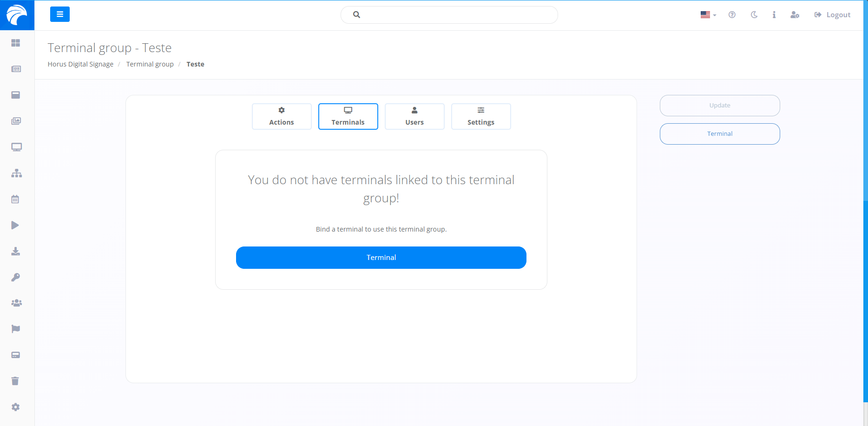Open the trash icon in sidebar
Viewport: 868px width, 426px height.
(16, 381)
